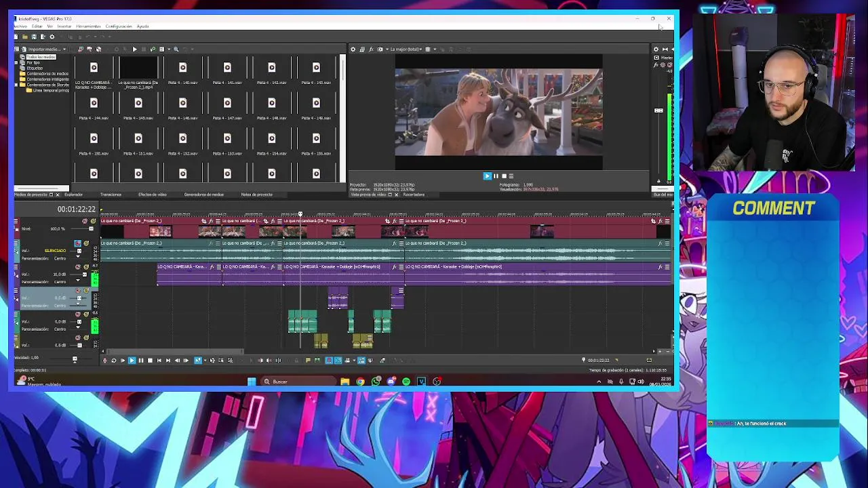Collapse Contenedores de Storyboard tree node
The image size is (868, 488).
[x=17, y=85]
